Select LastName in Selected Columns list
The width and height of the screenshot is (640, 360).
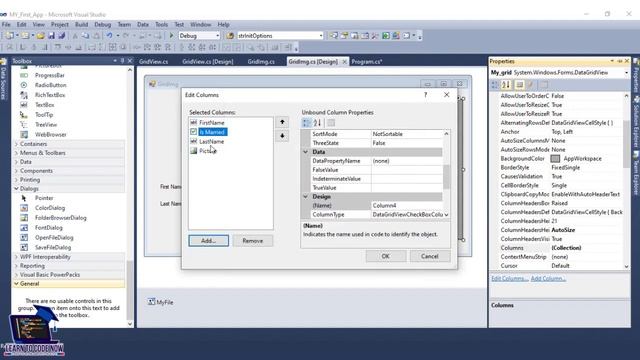coord(211,142)
